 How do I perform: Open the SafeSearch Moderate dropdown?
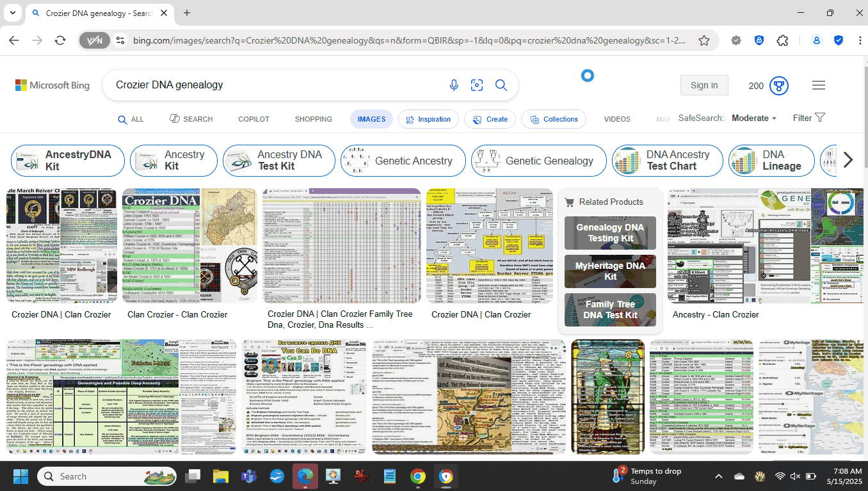click(754, 118)
